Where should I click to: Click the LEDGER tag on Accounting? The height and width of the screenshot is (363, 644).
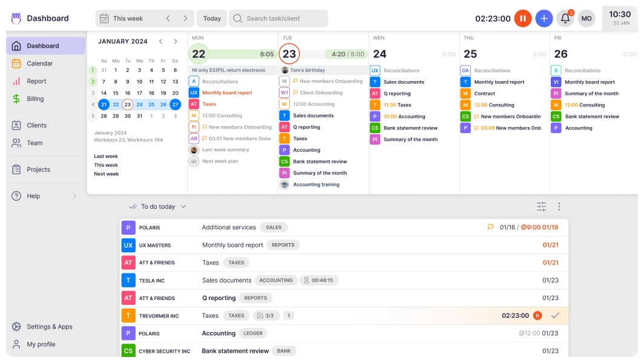pos(253,333)
